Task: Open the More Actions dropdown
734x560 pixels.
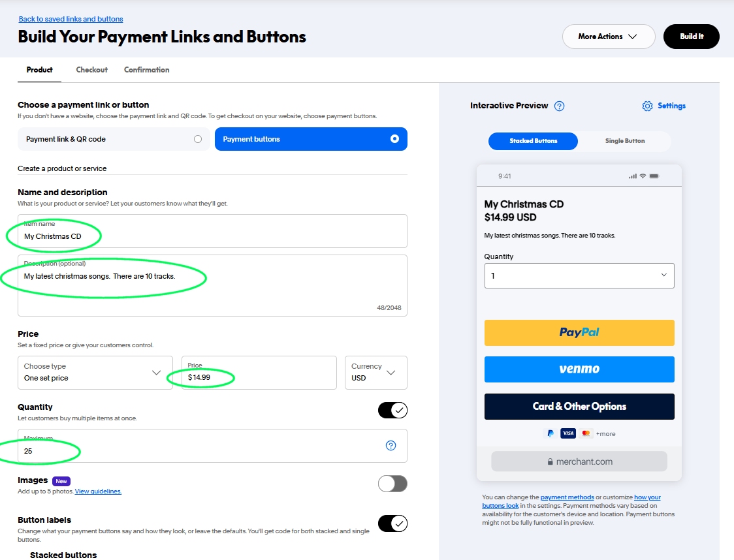Action: point(608,37)
